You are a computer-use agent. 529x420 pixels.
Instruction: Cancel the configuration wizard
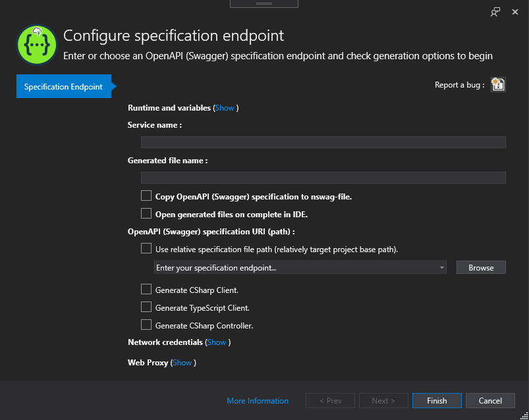[x=490, y=401]
